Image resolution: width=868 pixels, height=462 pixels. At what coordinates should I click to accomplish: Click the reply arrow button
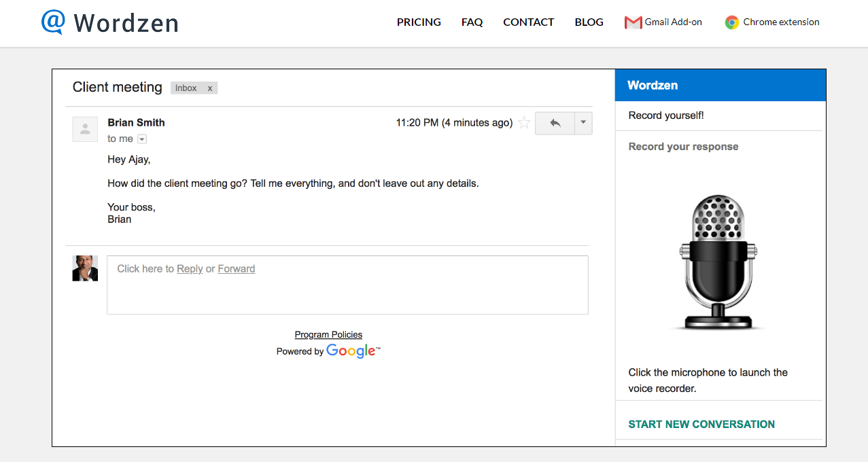(x=555, y=124)
